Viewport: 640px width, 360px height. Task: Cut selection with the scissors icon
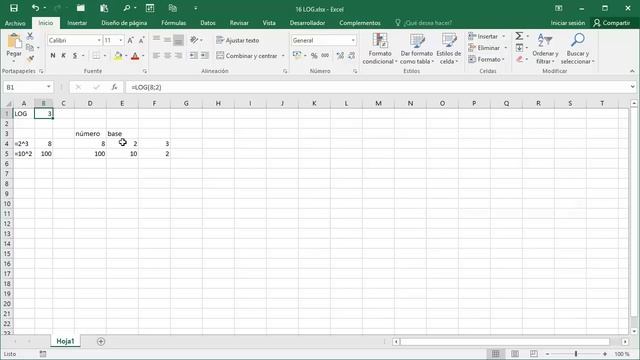point(30,36)
